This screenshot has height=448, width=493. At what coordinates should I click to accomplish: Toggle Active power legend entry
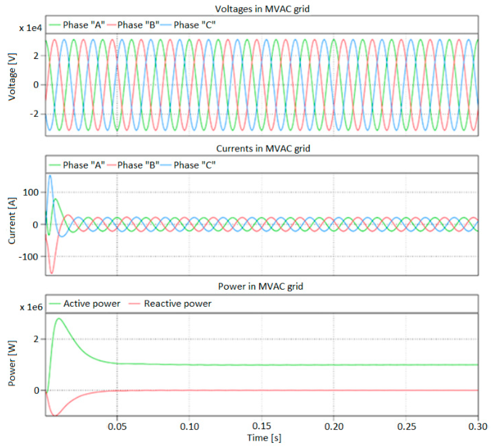92,304
